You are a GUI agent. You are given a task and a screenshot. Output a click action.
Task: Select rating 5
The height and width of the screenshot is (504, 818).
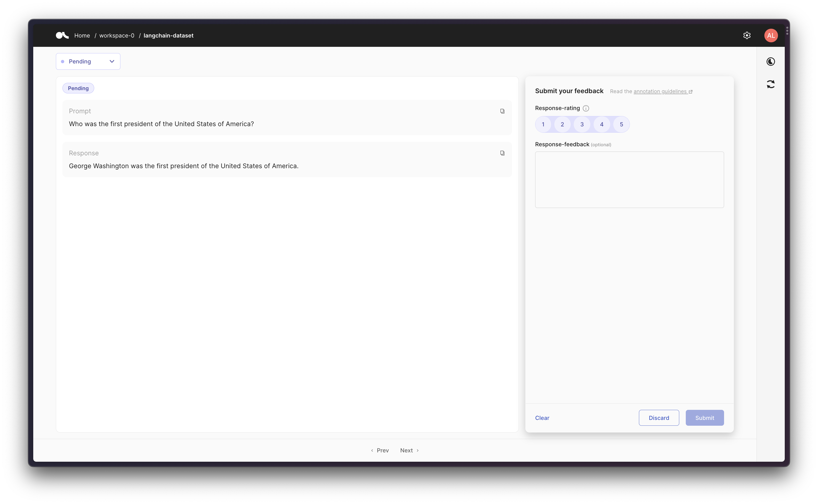(x=621, y=124)
